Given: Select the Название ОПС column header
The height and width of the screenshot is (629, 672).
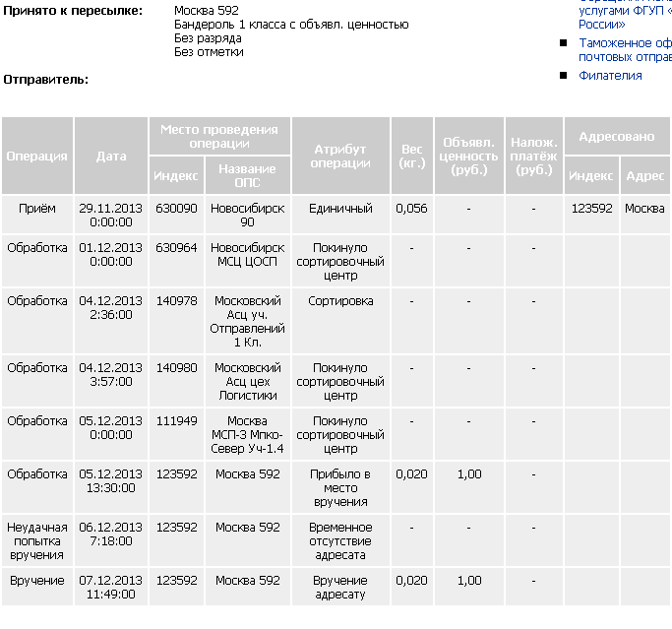Looking at the screenshot, I should tap(248, 175).
